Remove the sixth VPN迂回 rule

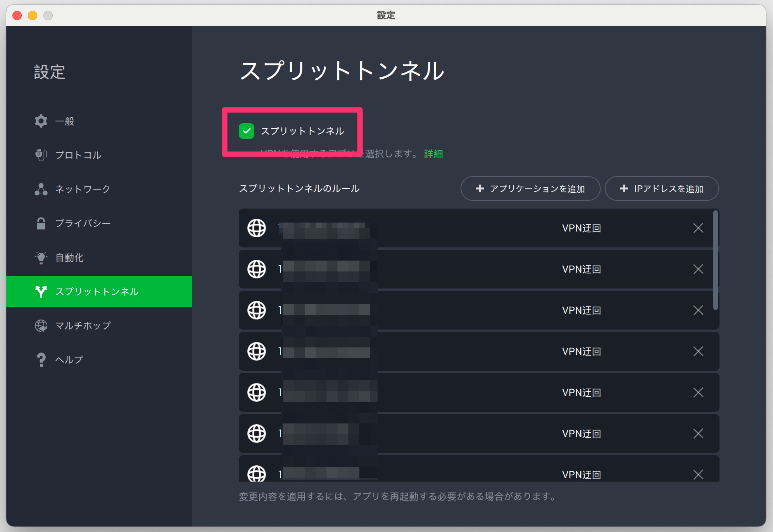[698, 434]
